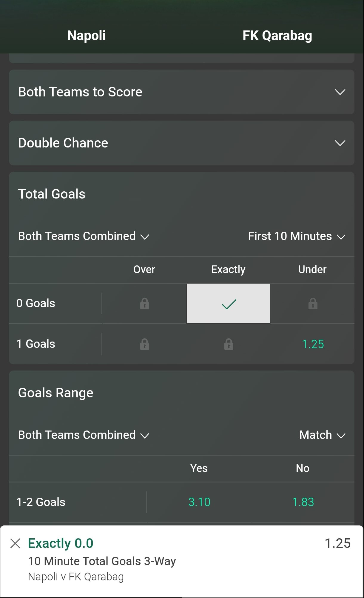Image resolution: width=364 pixels, height=598 pixels.
Task: Open the Match period dropdown
Action: tap(322, 435)
